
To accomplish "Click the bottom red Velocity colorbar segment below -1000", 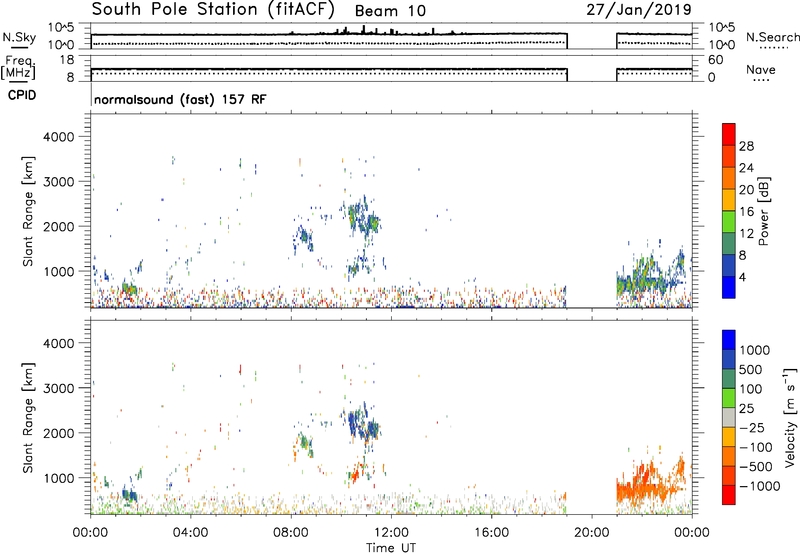I will pyautogui.click(x=729, y=495).
